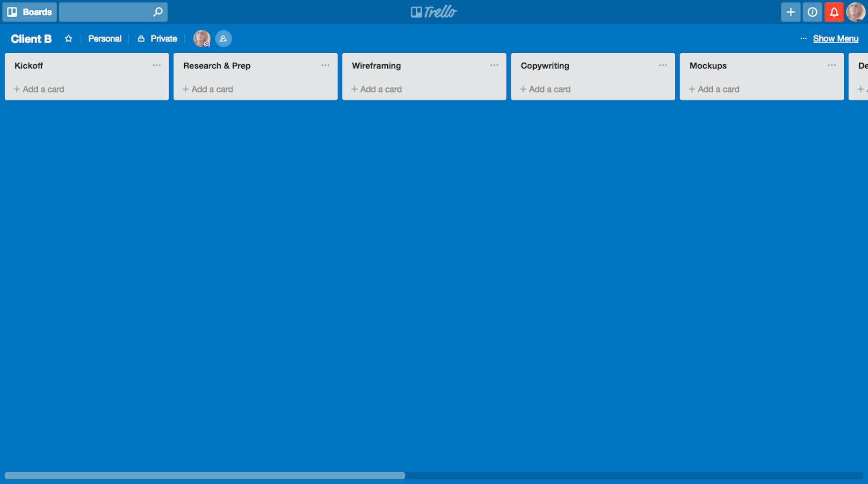Click the Mockups list title
Viewport: 868px width, 484px height.
click(x=708, y=66)
